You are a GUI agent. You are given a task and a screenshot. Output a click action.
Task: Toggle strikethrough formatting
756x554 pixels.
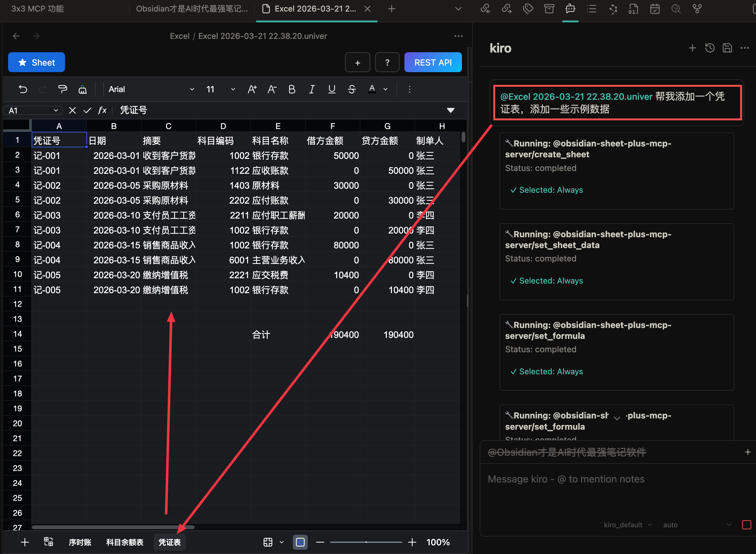tap(352, 89)
